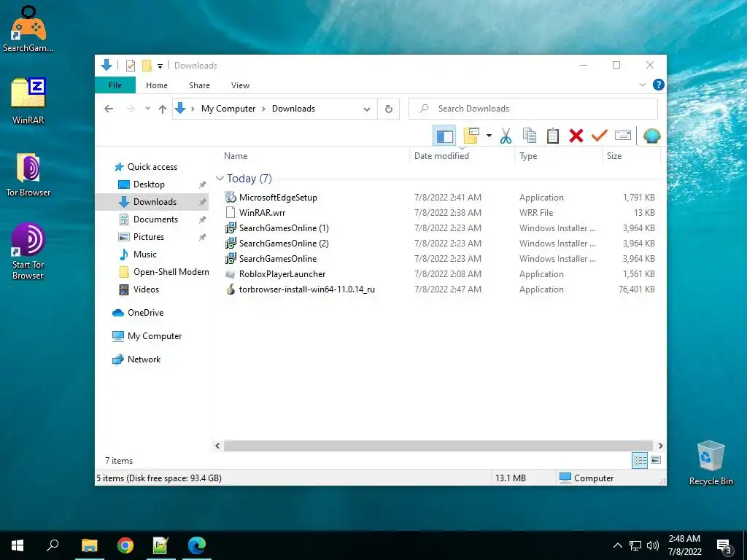This screenshot has height=560, width=747.
Task: Click the Properties quick access toolbar icon
Action: [131, 66]
